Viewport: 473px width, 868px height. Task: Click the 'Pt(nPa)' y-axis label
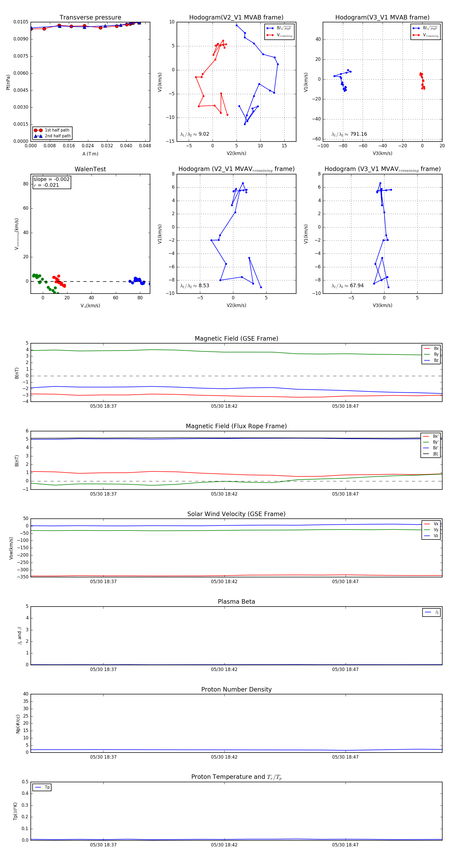(x=8, y=82)
